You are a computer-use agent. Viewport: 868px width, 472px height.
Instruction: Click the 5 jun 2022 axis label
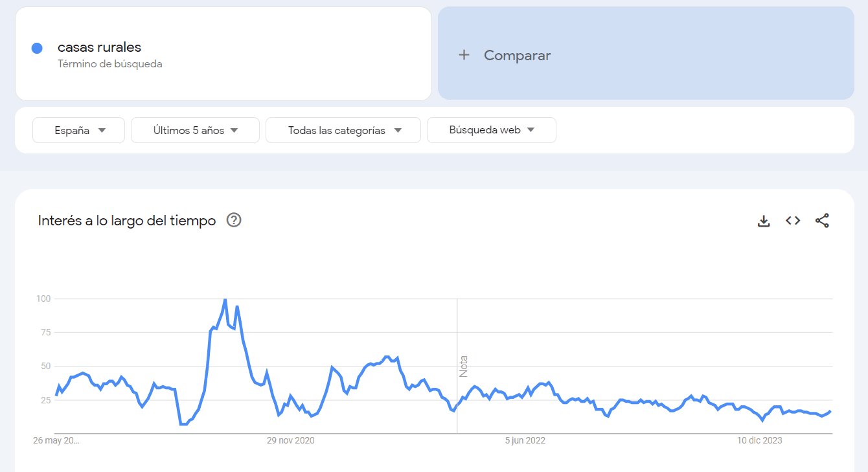525,441
